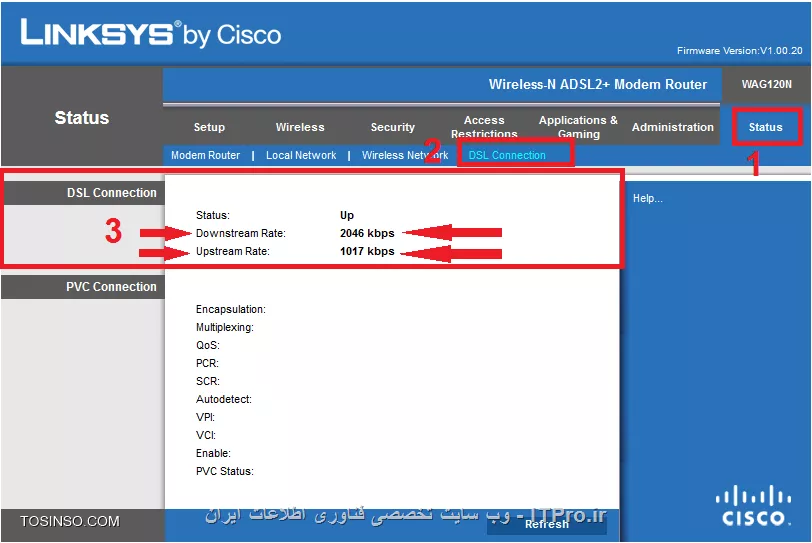Click the SCR label
Viewport: 812px width, 543px height.
(x=208, y=381)
